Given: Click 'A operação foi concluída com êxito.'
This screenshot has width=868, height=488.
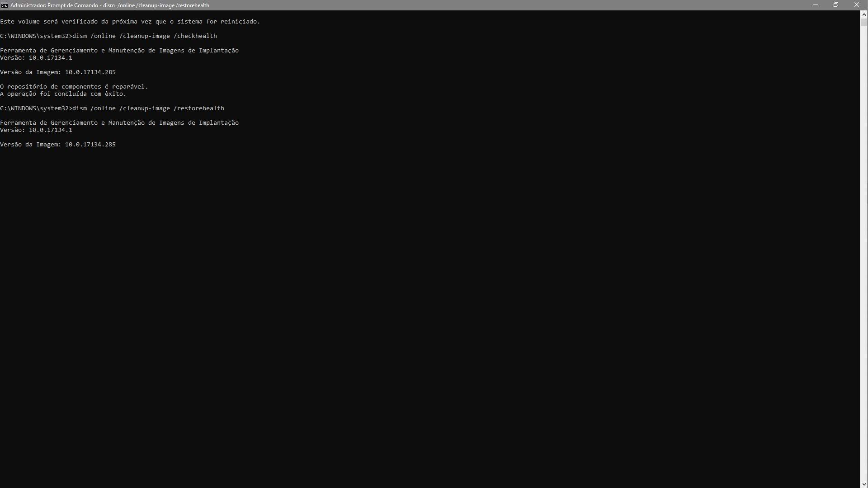Looking at the screenshot, I should point(63,94).
